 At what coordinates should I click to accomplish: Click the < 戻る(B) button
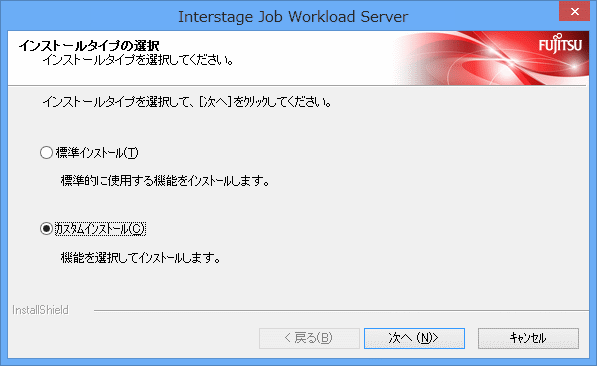tap(309, 338)
